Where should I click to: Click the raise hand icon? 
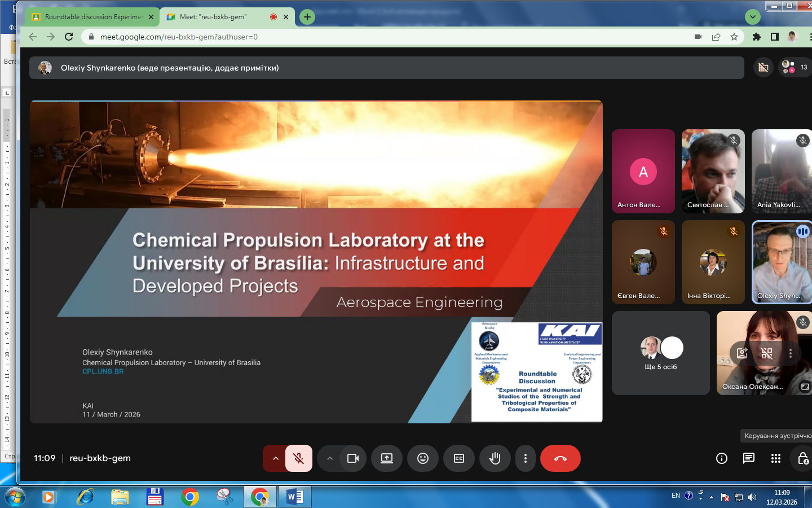click(x=495, y=458)
